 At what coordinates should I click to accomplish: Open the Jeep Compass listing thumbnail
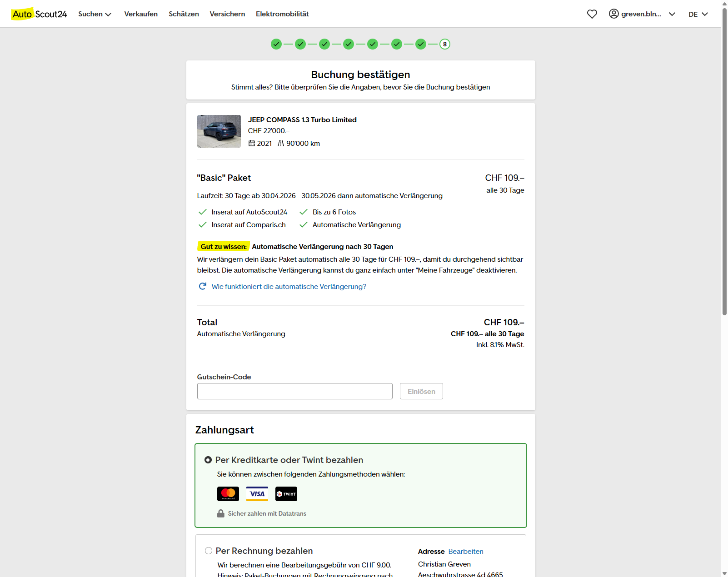[219, 131]
